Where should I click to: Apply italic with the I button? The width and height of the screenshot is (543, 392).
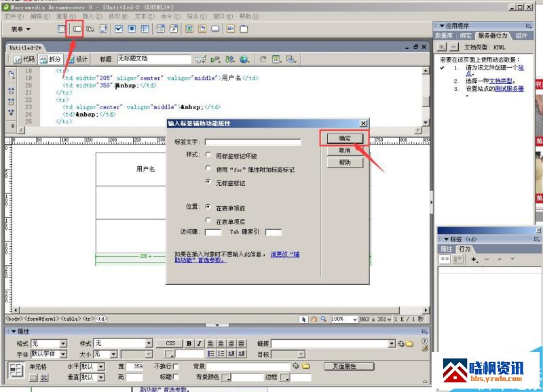(x=199, y=344)
